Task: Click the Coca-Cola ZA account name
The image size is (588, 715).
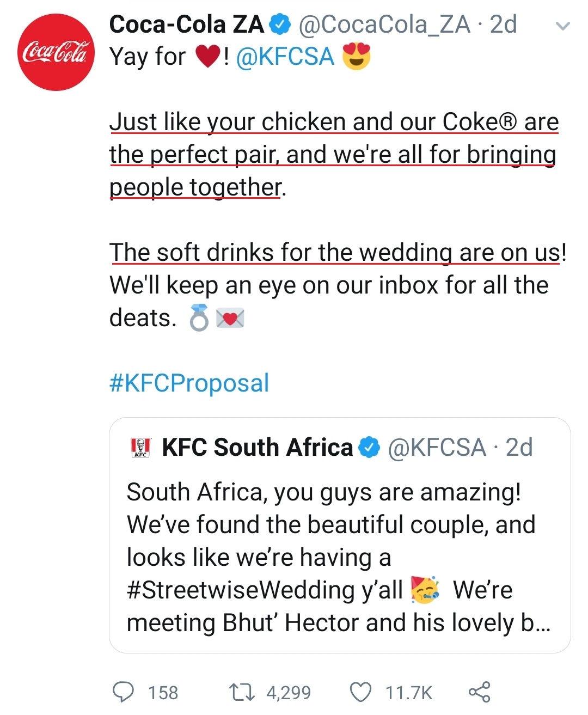Action: click(x=186, y=25)
